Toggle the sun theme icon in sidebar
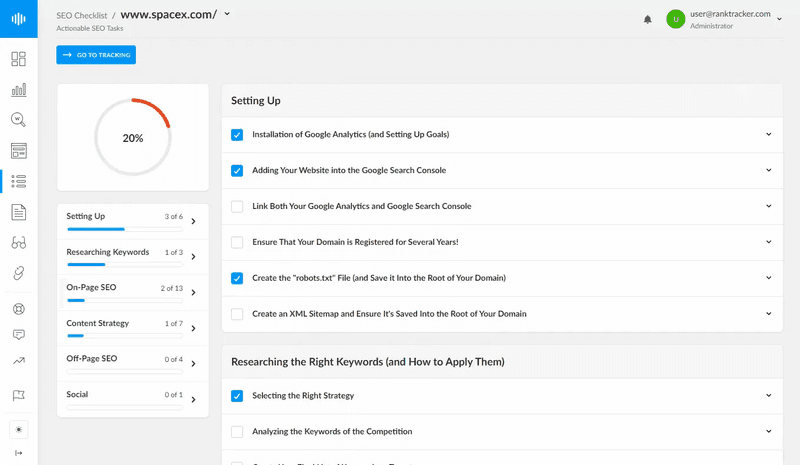Image resolution: width=800 pixels, height=465 pixels. [x=18, y=429]
